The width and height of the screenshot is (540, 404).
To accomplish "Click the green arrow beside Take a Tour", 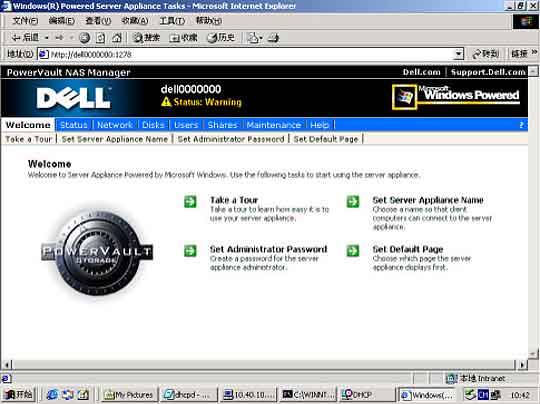I will click(x=190, y=201).
